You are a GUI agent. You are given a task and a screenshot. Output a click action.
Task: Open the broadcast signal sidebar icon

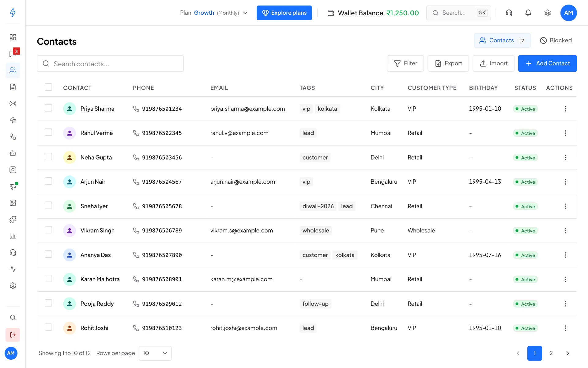tap(13, 103)
